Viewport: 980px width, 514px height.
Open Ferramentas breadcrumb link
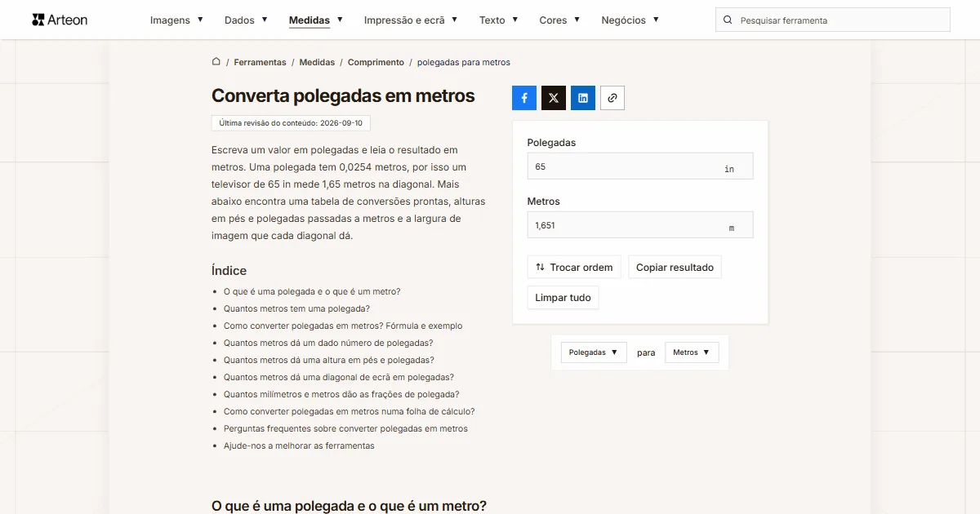point(260,62)
